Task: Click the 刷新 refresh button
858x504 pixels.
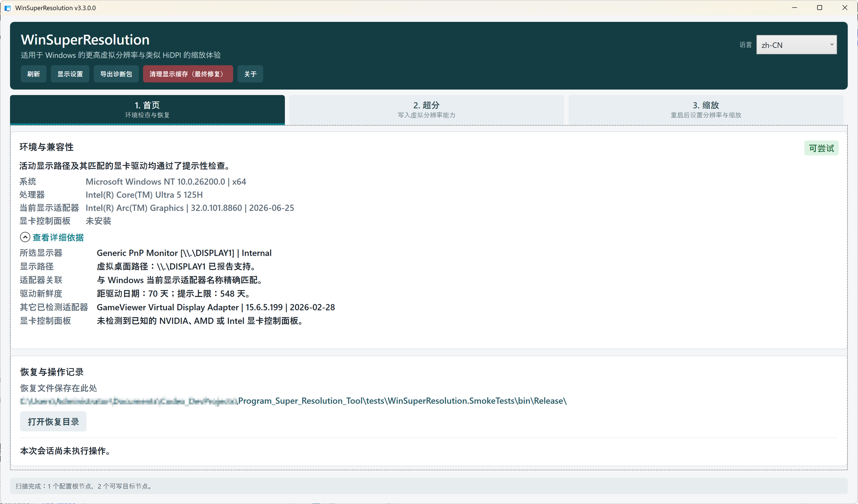Action: pyautogui.click(x=34, y=74)
